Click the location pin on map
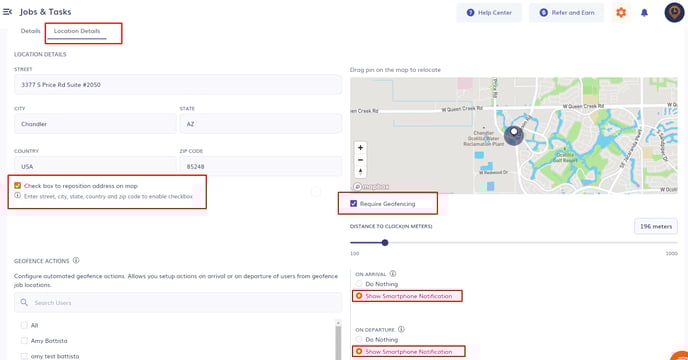 click(x=514, y=135)
